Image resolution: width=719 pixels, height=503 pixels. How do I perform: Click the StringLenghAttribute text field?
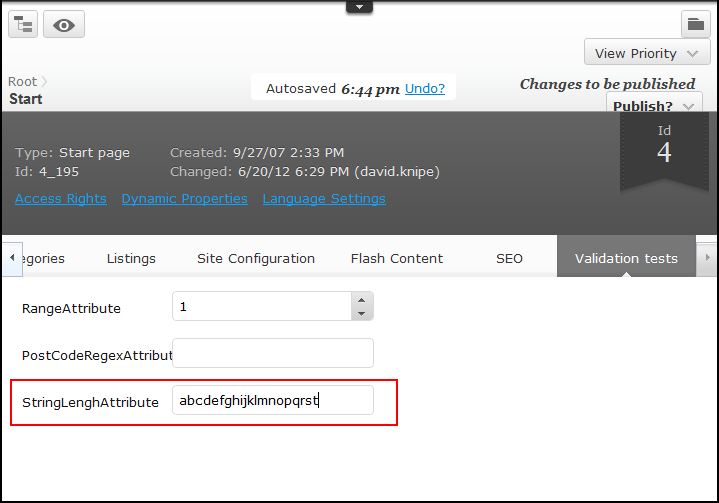tap(273, 400)
